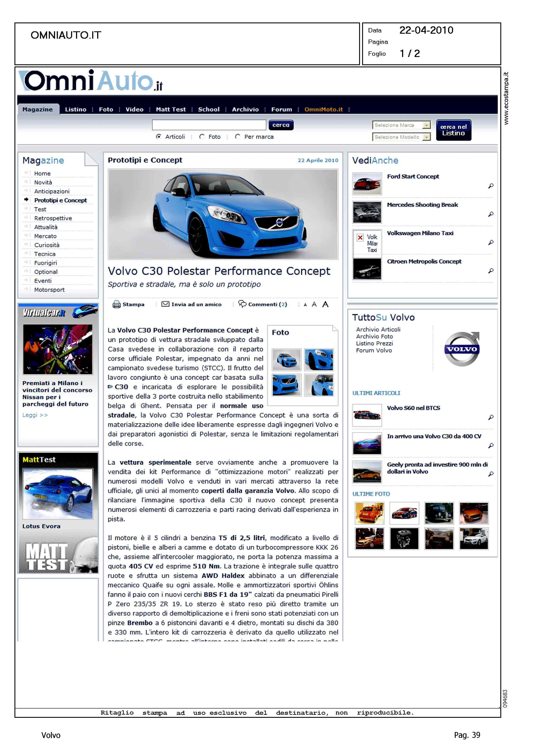Screen dimensions: 539x756
Task: Click the Invia ad un amico envelope icon
Action: coord(165,304)
